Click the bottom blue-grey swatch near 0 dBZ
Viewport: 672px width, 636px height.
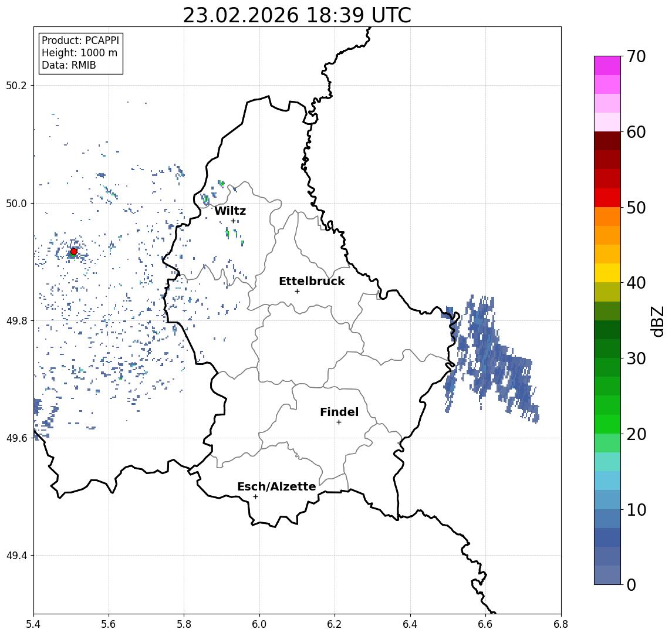[607, 575]
